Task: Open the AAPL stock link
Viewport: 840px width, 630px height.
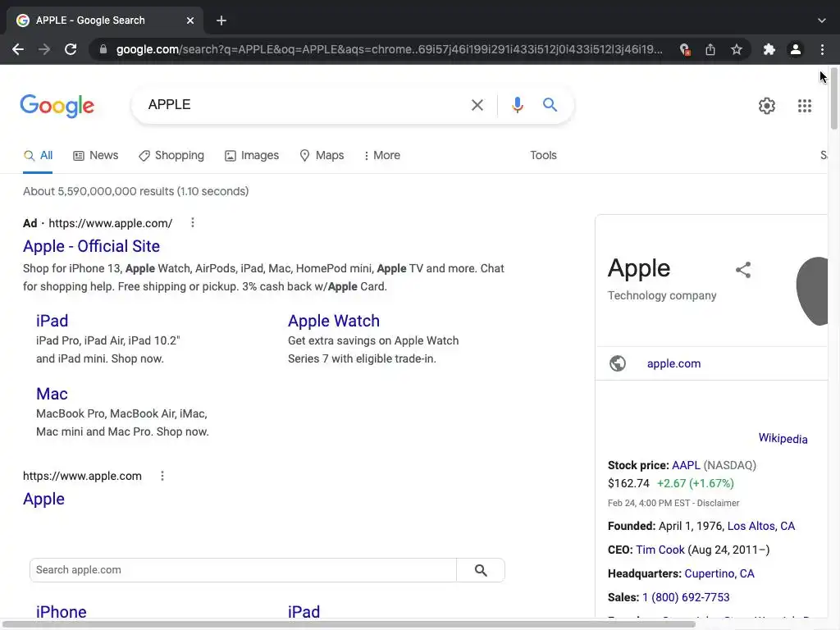Action: pyautogui.click(x=686, y=465)
